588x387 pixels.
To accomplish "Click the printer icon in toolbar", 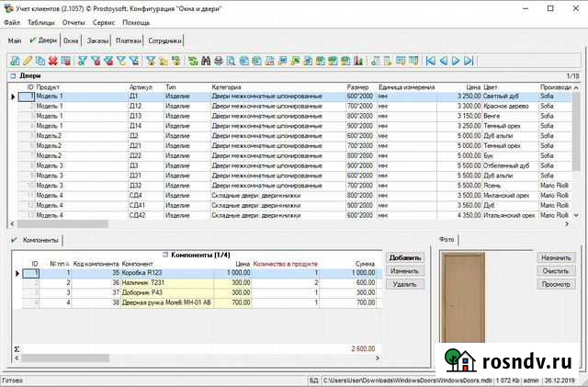I will pyautogui.click(x=219, y=61).
